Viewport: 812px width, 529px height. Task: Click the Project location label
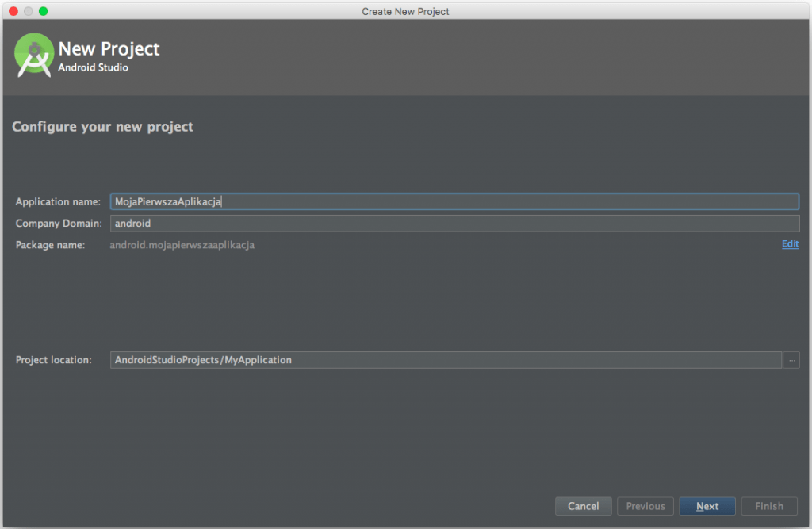(x=55, y=360)
